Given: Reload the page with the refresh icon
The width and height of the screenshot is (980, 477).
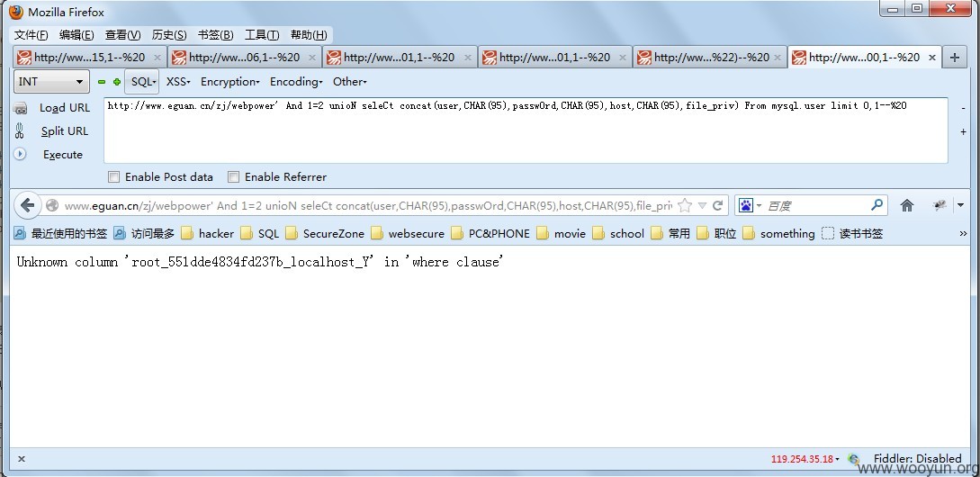Looking at the screenshot, I should pos(717,205).
